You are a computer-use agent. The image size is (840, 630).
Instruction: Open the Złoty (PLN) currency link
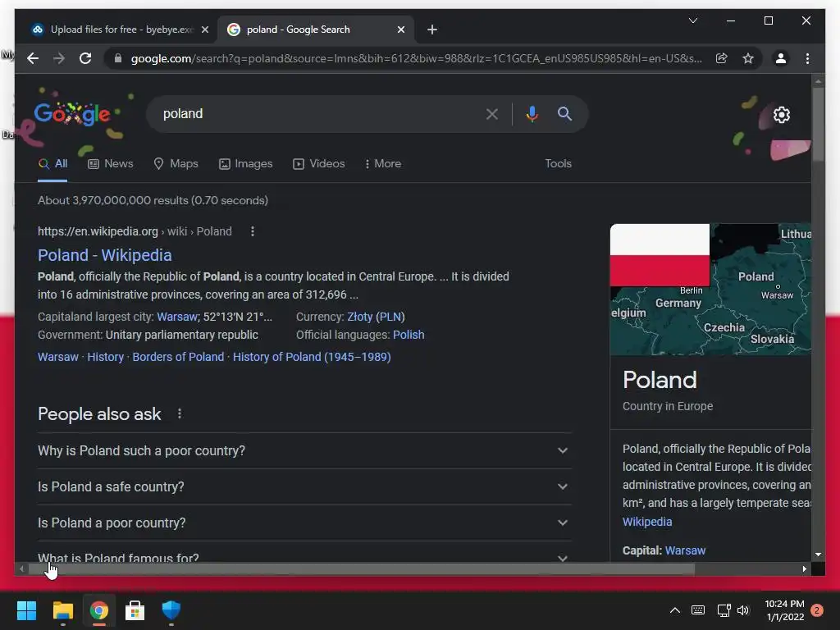[376, 317]
